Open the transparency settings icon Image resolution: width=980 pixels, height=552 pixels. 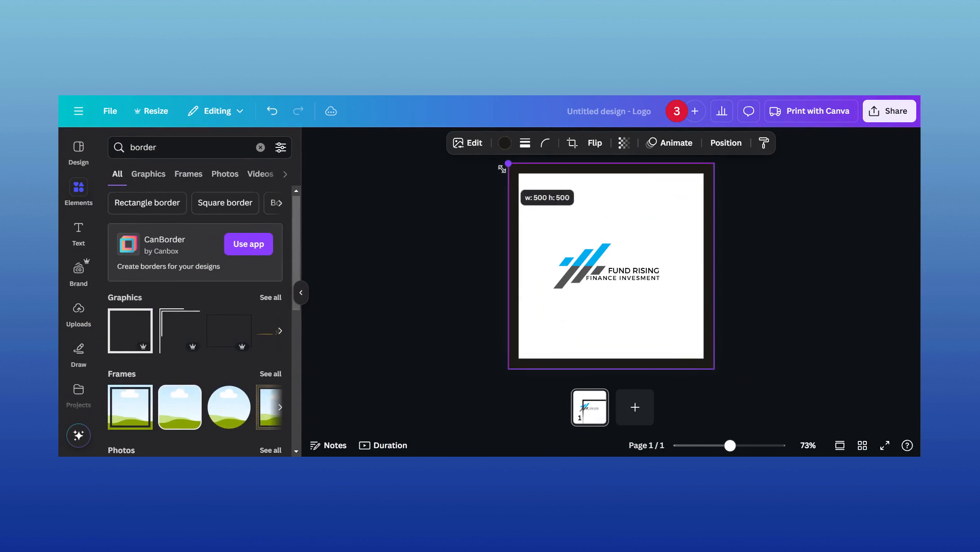[624, 142]
